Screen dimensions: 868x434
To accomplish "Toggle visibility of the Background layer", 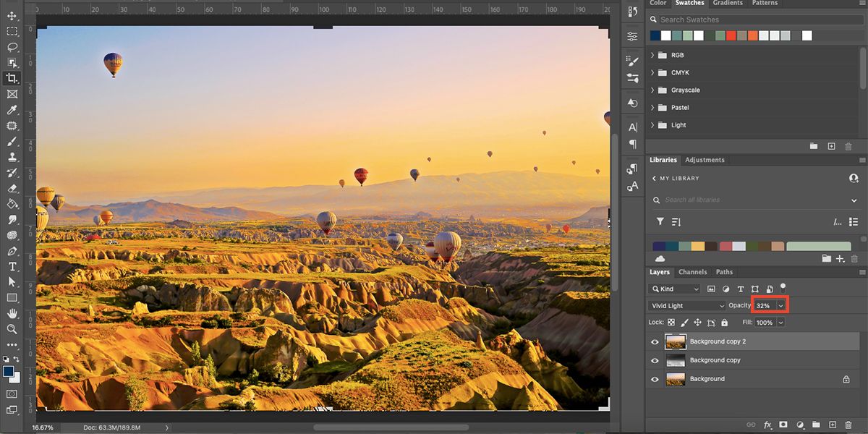I will pyautogui.click(x=655, y=378).
